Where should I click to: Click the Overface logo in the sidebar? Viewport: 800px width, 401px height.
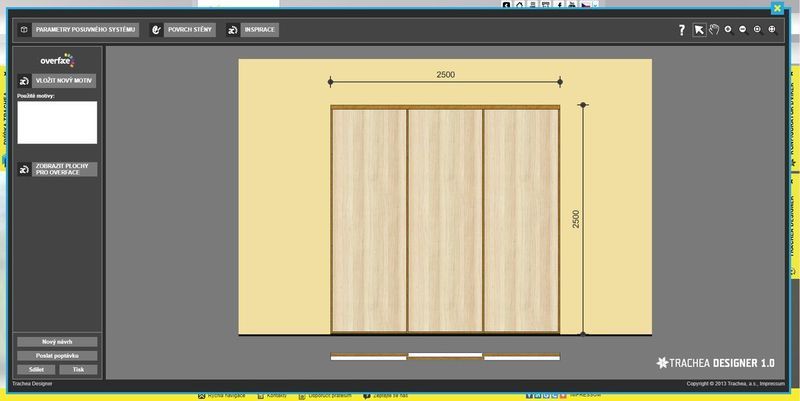point(57,61)
